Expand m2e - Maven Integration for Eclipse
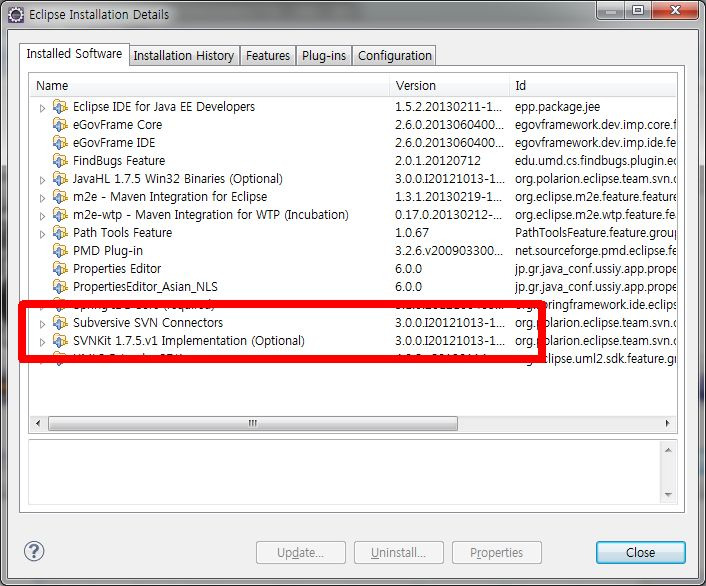Screen dimensions: 706x586 coord(42,198)
